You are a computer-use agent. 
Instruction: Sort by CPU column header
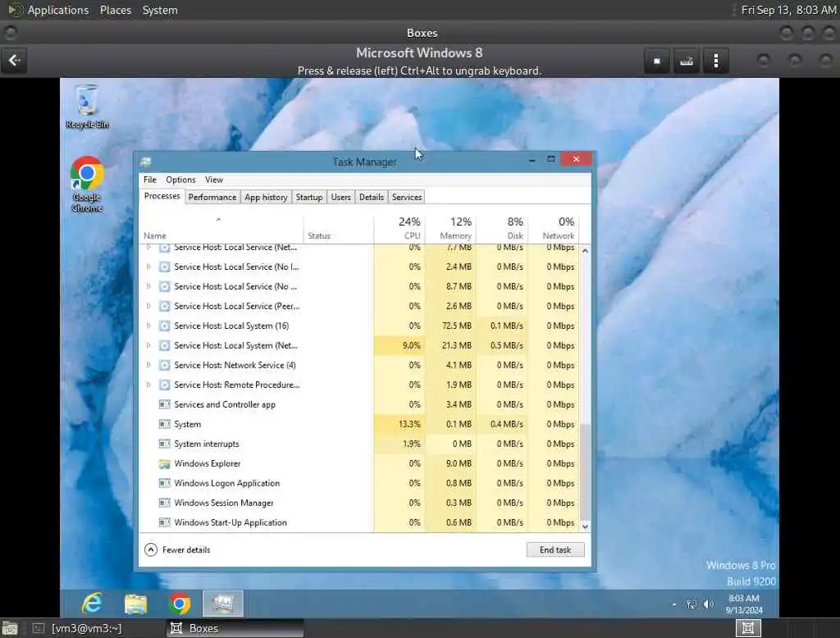[x=399, y=228]
